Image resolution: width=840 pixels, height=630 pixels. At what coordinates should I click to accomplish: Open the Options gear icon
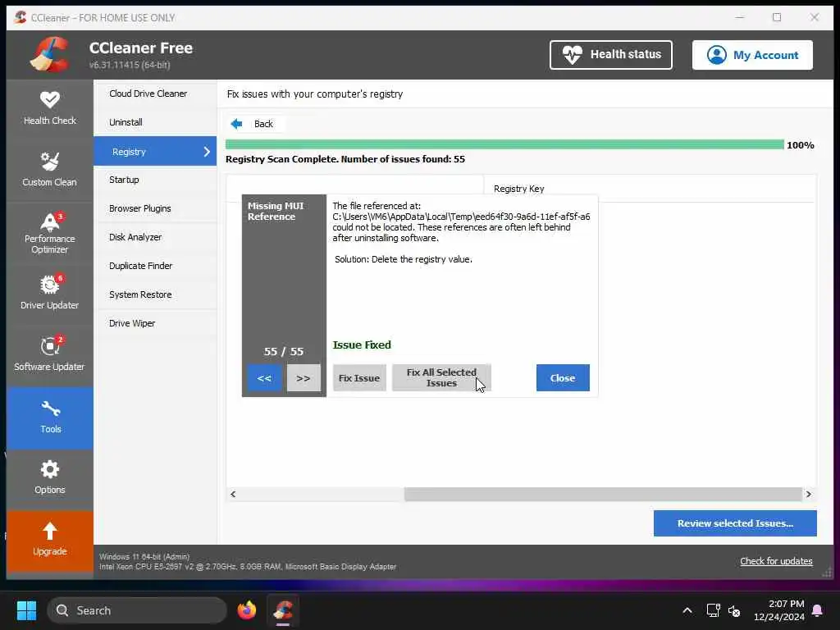click(x=50, y=469)
